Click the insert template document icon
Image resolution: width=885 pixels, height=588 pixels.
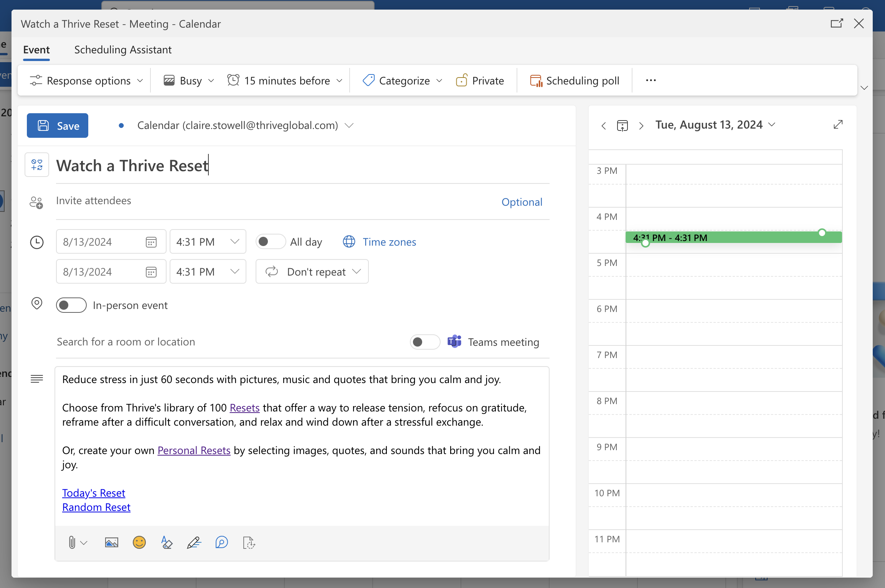(249, 543)
